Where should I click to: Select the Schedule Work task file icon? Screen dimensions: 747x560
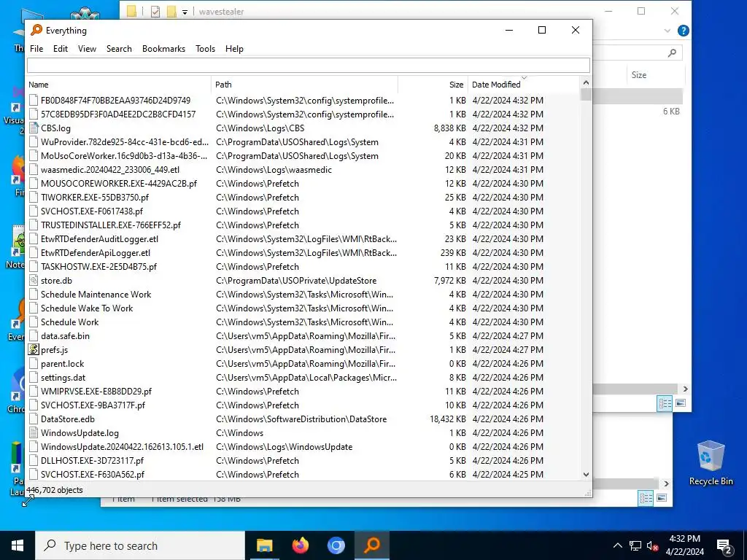click(x=34, y=322)
